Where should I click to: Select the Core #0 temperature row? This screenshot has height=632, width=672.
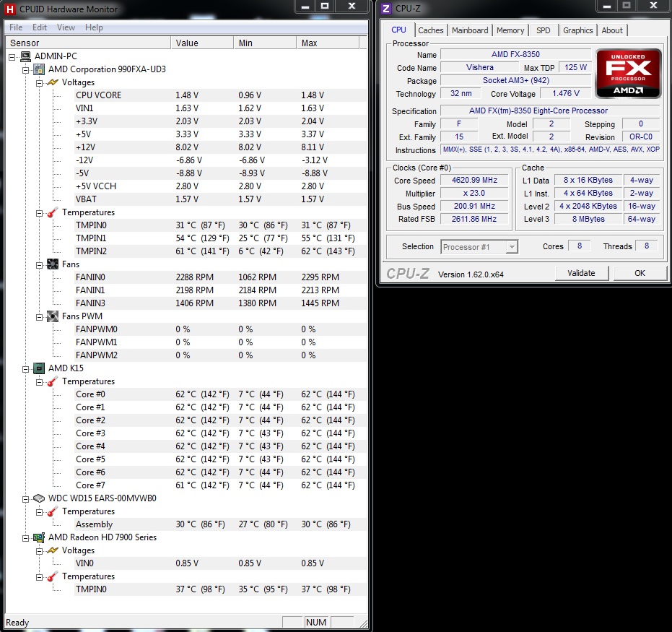(x=220, y=394)
